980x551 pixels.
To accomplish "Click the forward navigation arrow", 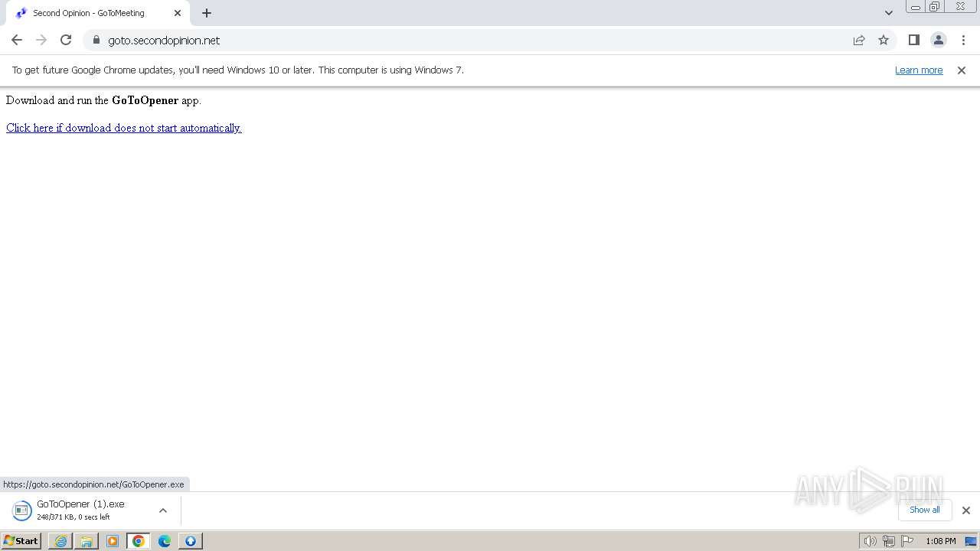I will click(41, 40).
